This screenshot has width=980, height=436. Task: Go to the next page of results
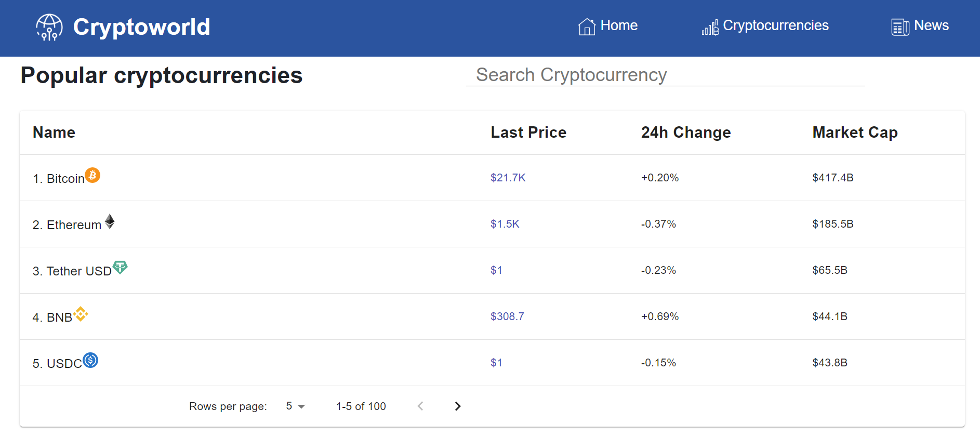[x=457, y=406]
